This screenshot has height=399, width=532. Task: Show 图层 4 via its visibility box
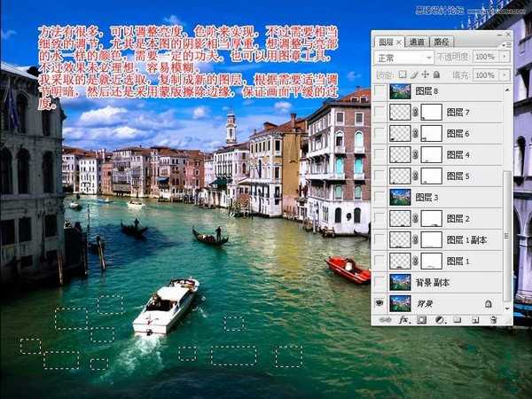tap(379, 155)
